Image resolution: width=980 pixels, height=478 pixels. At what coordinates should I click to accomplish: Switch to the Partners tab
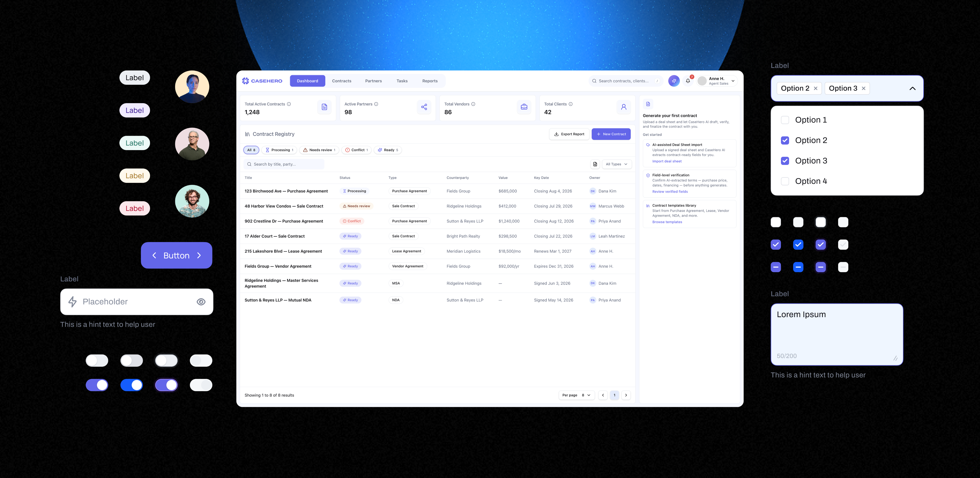point(373,81)
